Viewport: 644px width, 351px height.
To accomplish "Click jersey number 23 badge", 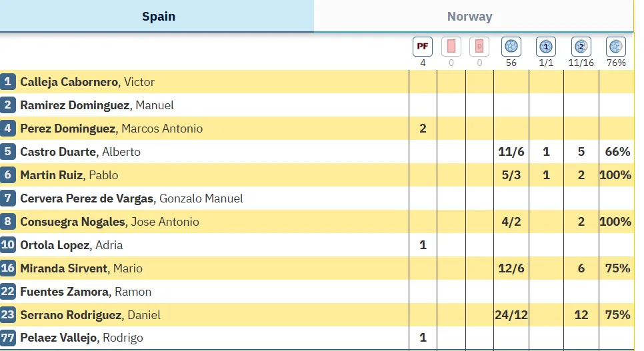I will [x=8, y=315].
